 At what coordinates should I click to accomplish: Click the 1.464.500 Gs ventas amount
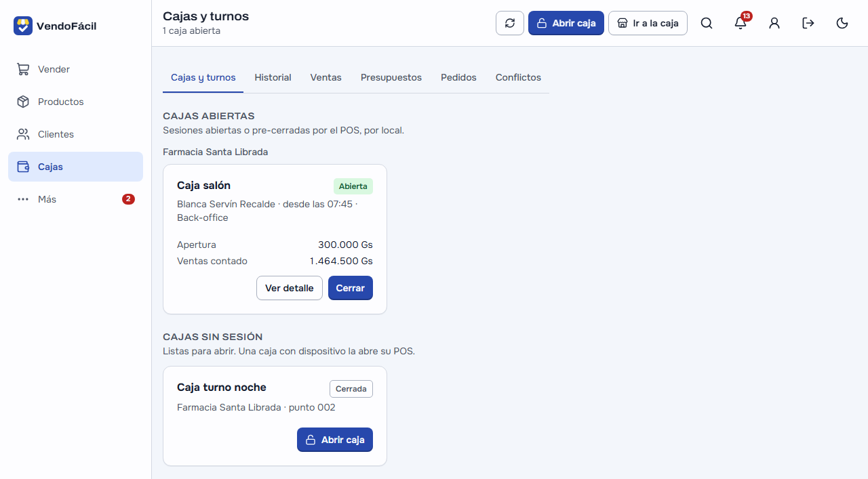(341, 261)
